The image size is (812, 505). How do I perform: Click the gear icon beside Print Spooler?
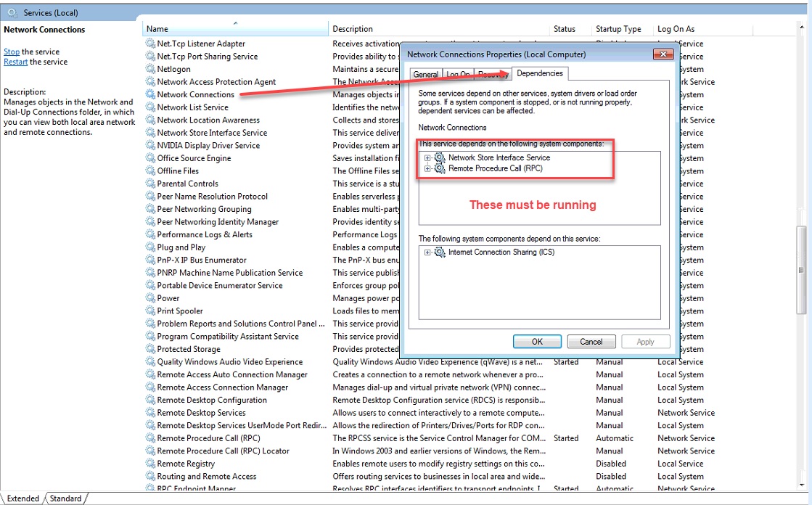[150, 311]
